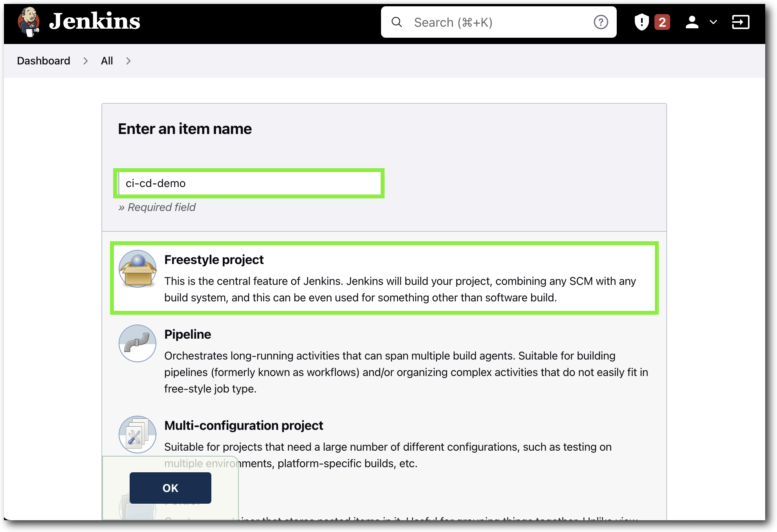This screenshot has width=777, height=532.
Task: Click the Multi-configuration project tools icon
Action: (x=137, y=434)
